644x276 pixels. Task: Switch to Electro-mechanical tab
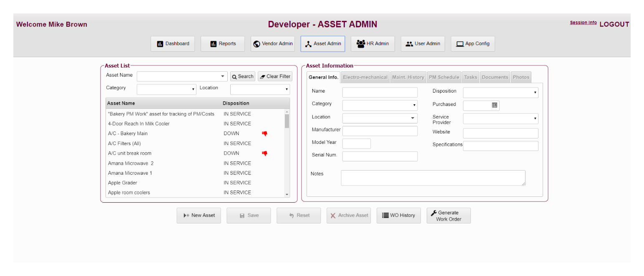(x=365, y=77)
